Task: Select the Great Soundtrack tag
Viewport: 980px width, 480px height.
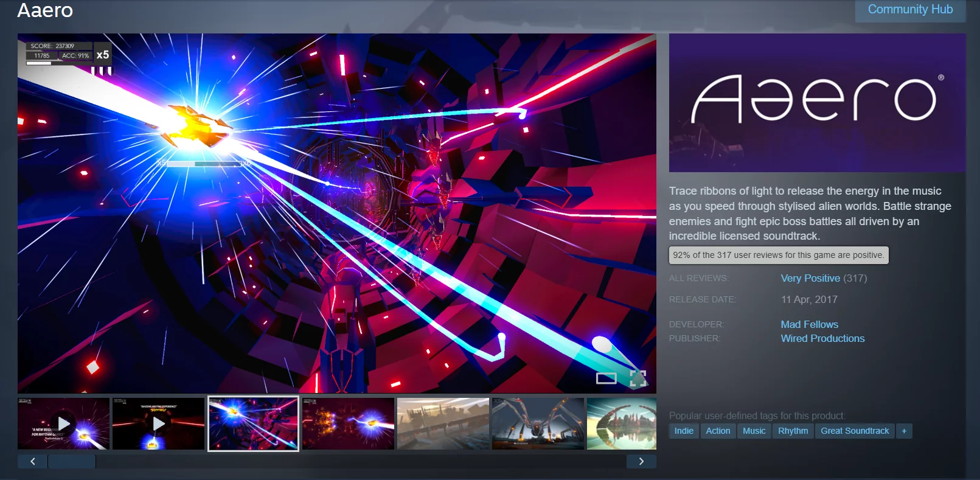Action: (854, 431)
